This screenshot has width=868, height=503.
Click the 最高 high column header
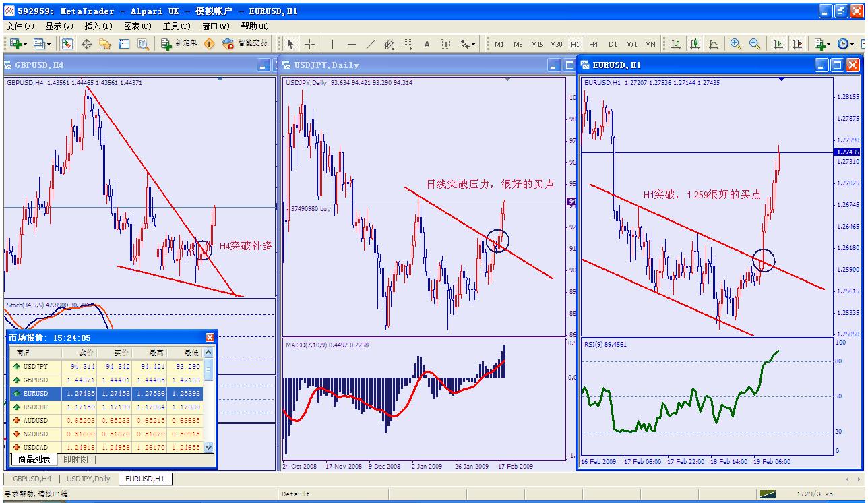click(x=150, y=353)
